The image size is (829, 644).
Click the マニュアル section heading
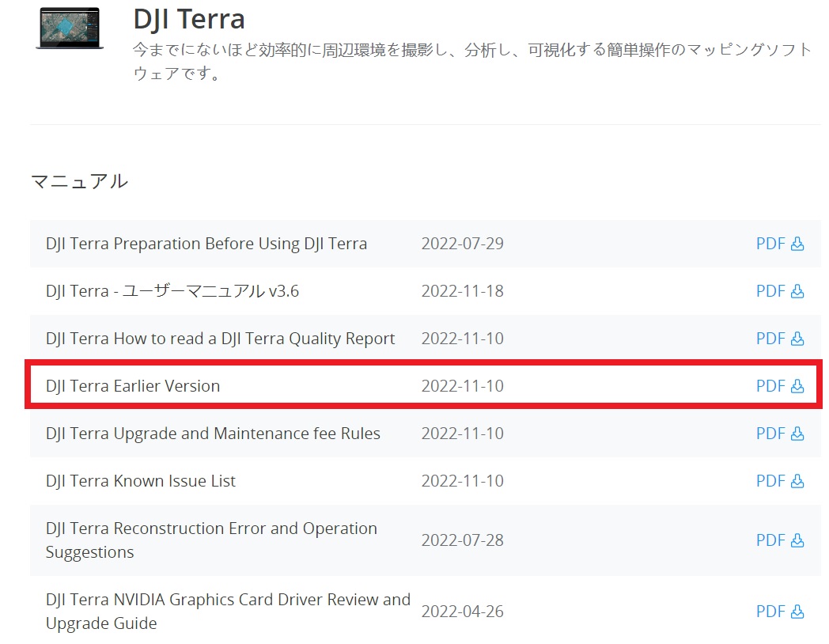79,181
